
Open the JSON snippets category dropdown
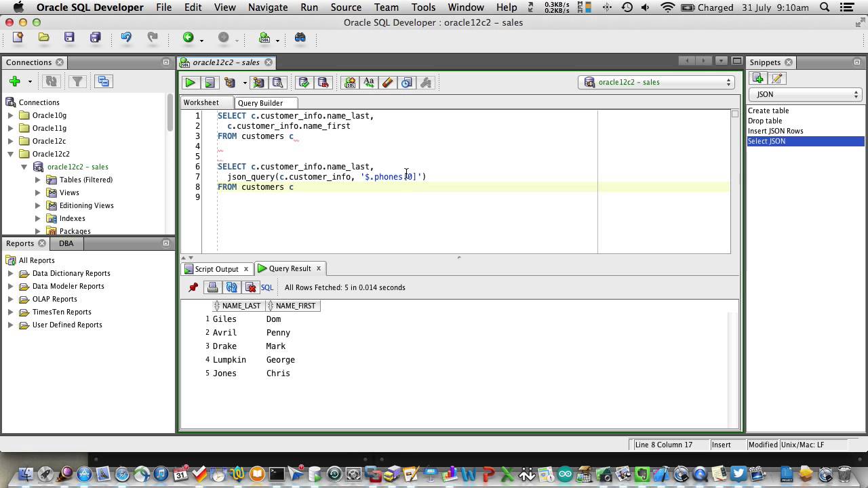(x=805, y=95)
